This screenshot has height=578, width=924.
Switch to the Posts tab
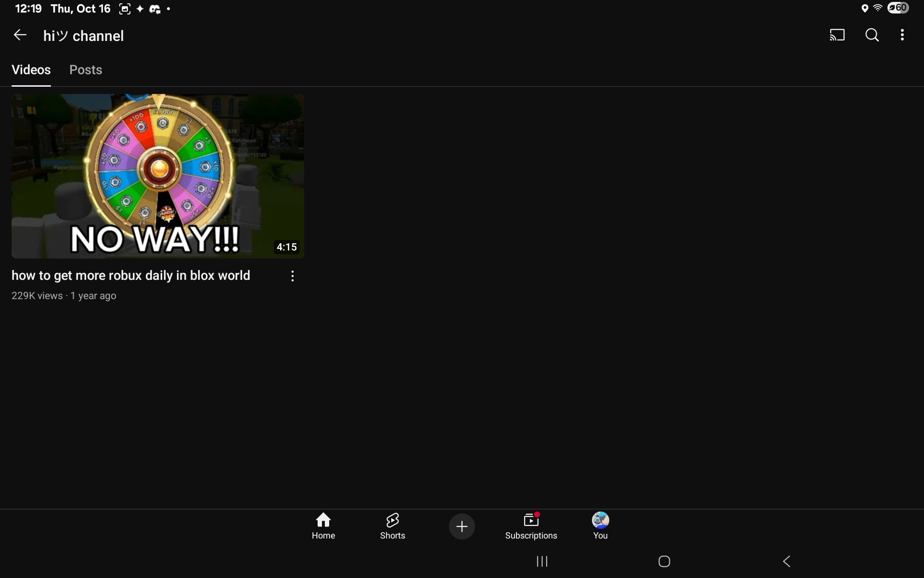coord(86,70)
